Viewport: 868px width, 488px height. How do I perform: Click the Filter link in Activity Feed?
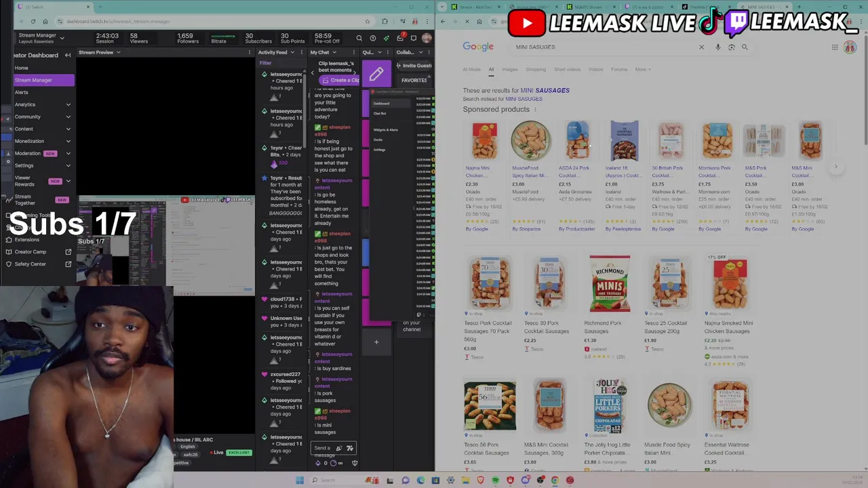pyautogui.click(x=265, y=63)
